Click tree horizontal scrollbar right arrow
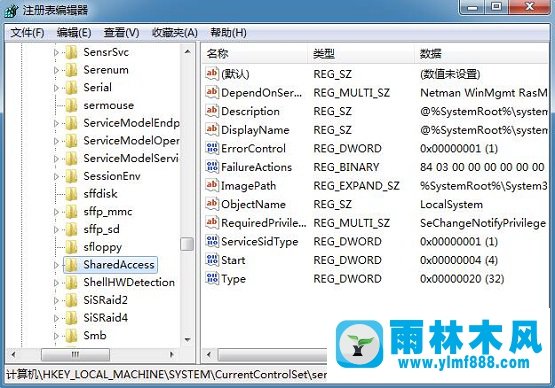 point(172,354)
